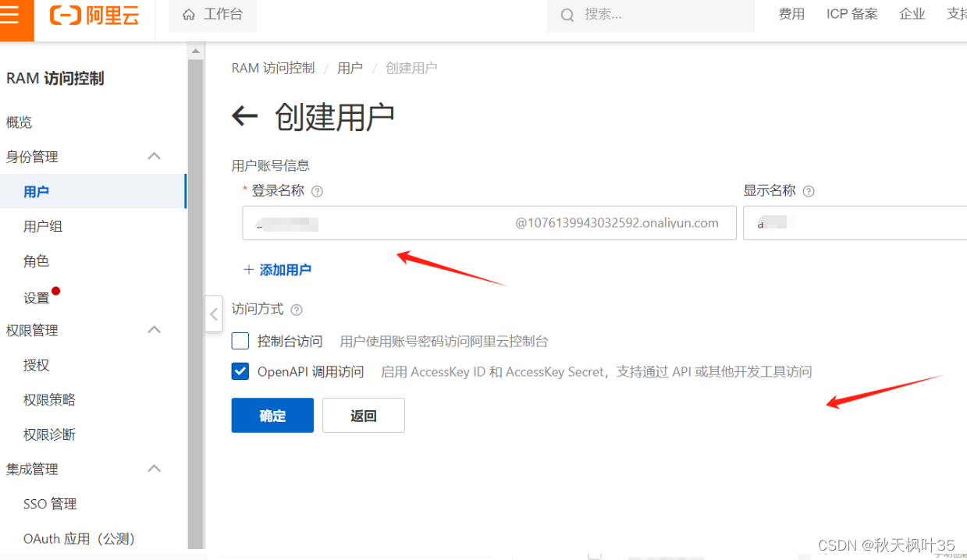Uncheck OpenAPI 调用访问

[240, 371]
